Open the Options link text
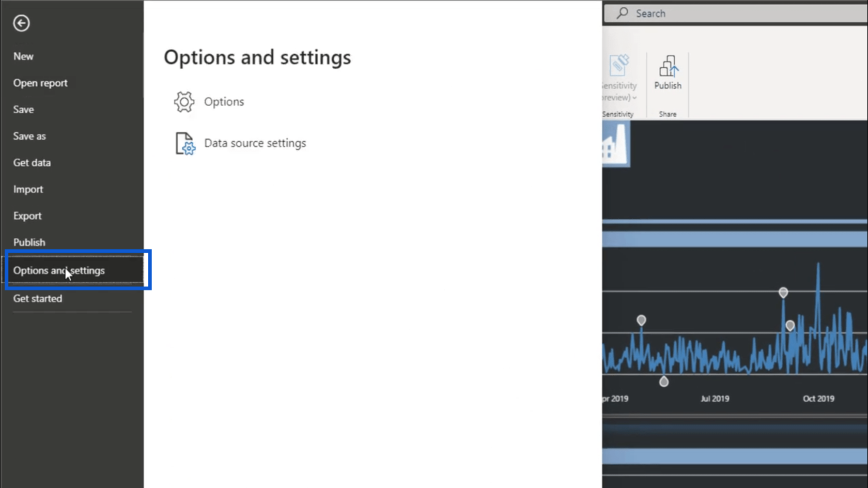The height and width of the screenshot is (488, 868). 224,102
